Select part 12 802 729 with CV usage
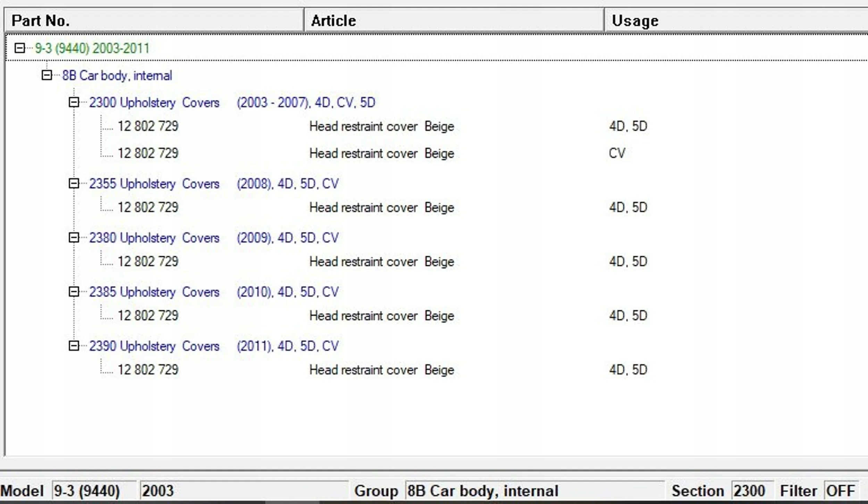This screenshot has height=504, width=868. tap(148, 153)
